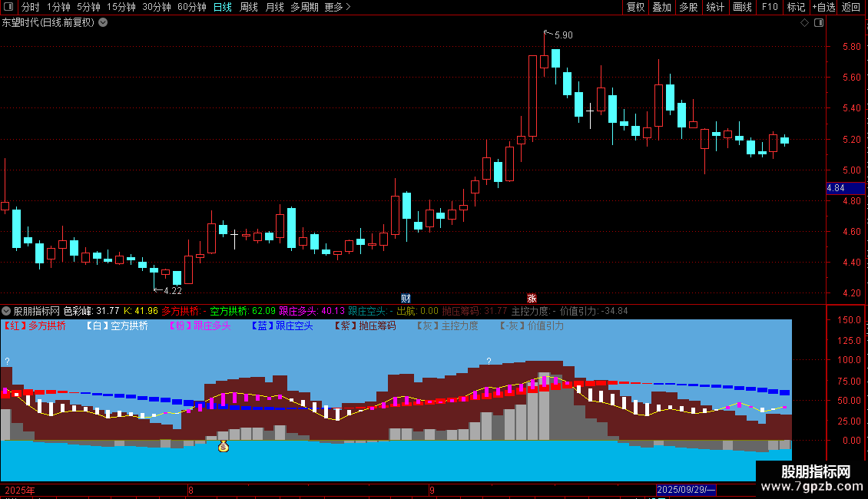The image size is (868, 499).
Task: Click the 色彩峰: 31.77 indicator value
Action: pos(91,311)
